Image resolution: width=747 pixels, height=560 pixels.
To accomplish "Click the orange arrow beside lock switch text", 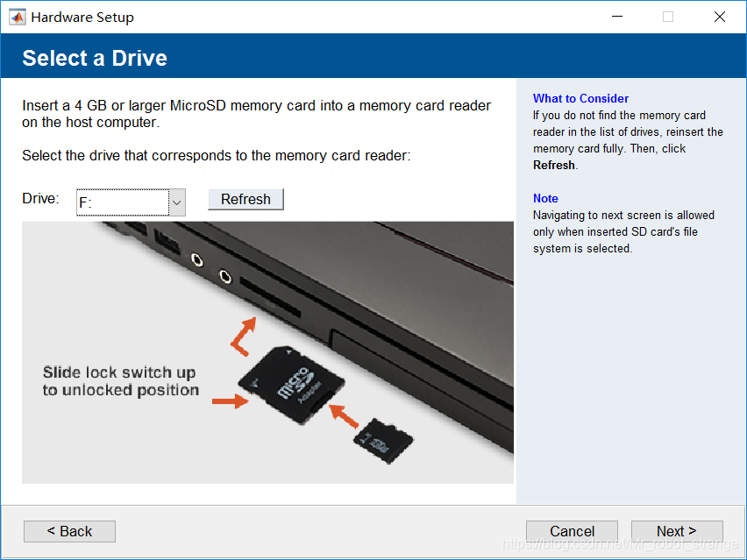I will click(x=230, y=401).
